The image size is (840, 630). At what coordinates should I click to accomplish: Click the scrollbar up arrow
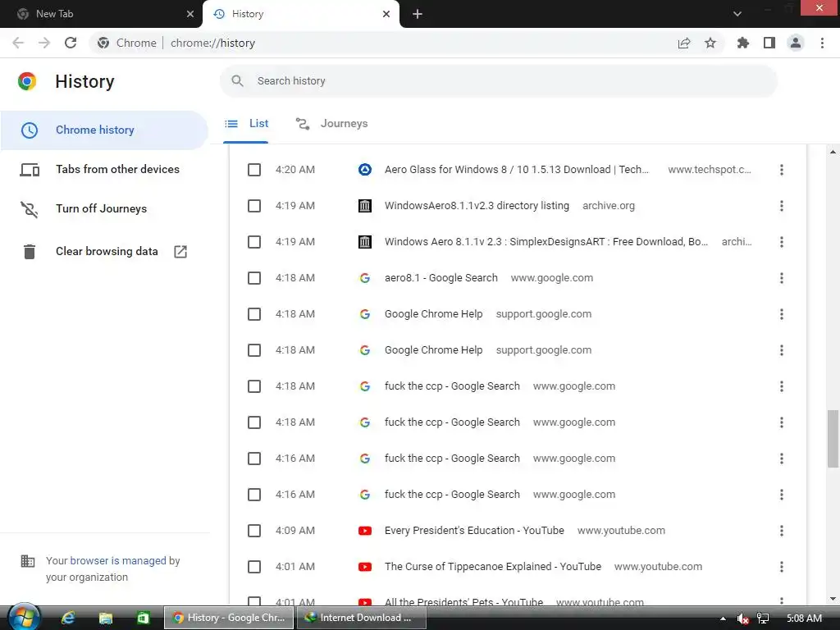(x=833, y=152)
